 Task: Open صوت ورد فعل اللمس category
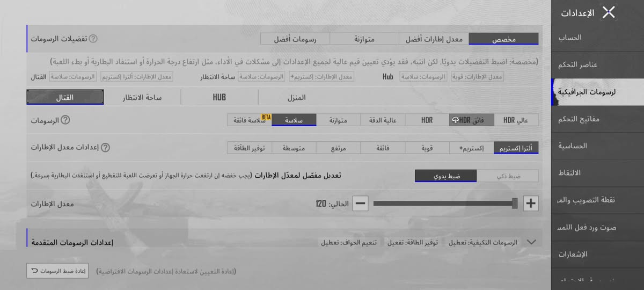click(x=598, y=228)
